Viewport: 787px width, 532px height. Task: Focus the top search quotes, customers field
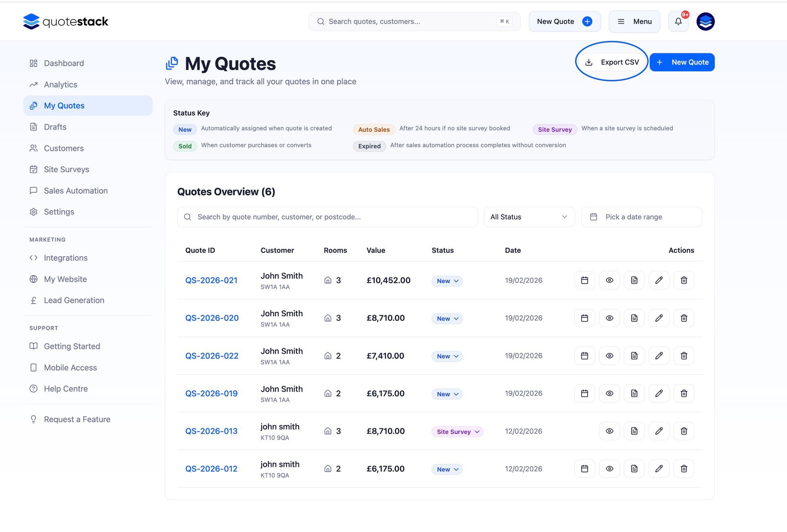coord(410,21)
